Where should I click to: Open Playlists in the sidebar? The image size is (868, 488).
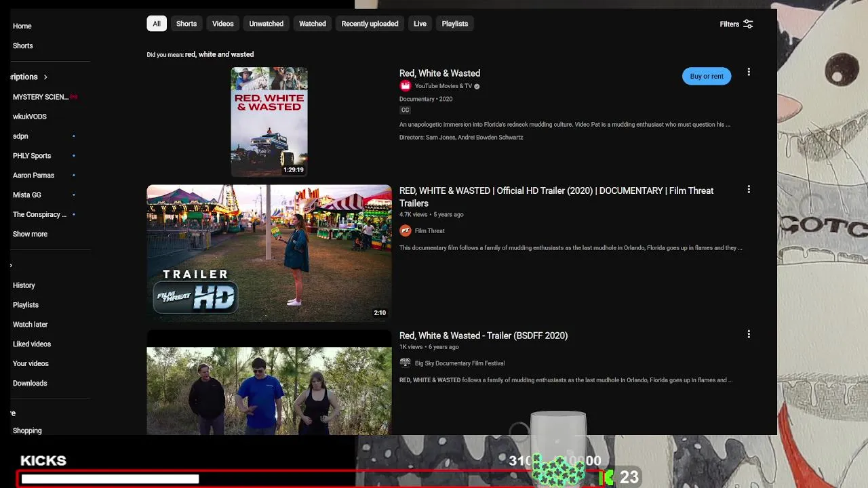[x=26, y=305]
